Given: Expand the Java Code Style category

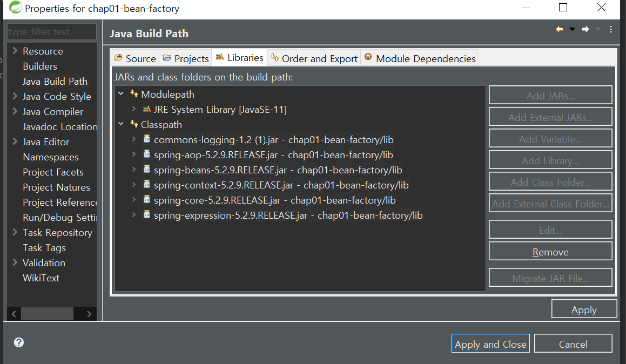Looking at the screenshot, I should point(15,96).
